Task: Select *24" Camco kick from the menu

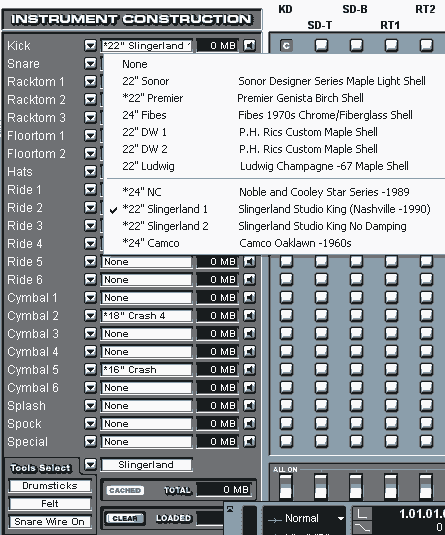Action: coord(274,243)
